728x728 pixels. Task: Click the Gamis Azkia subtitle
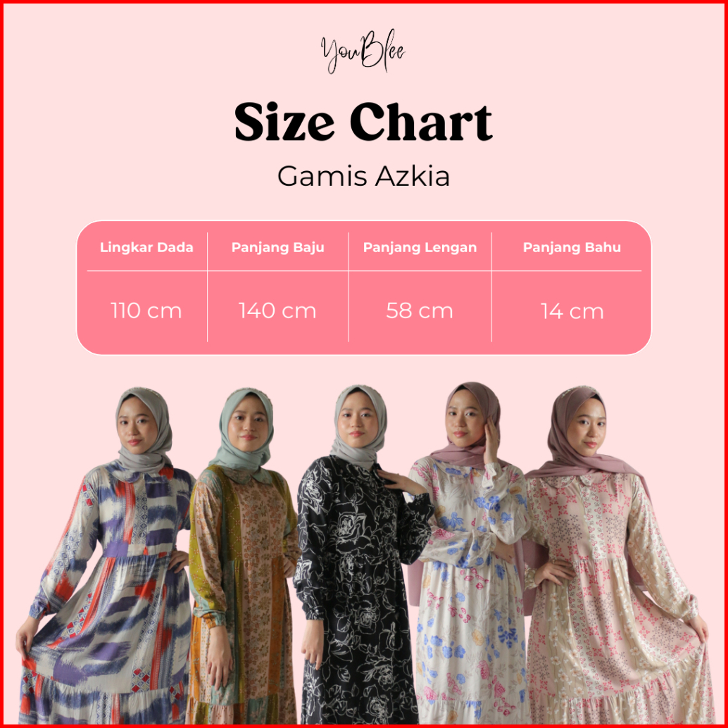click(x=363, y=177)
